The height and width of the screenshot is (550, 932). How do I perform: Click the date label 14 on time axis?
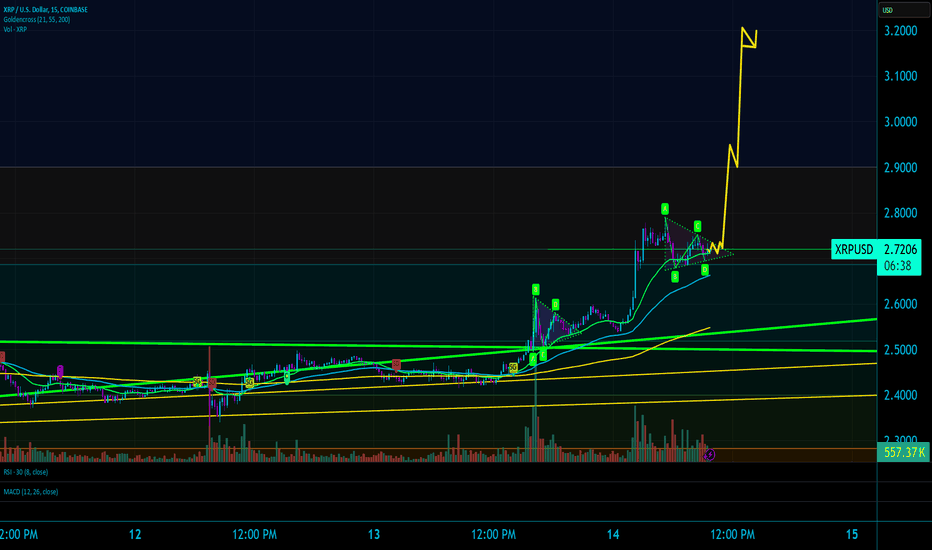[613, 535]
